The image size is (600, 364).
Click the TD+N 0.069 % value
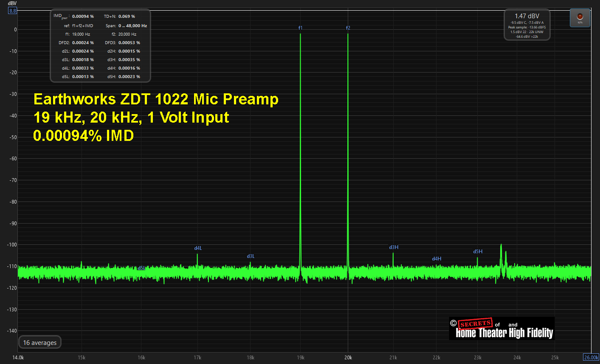click(x=127, y=17)
